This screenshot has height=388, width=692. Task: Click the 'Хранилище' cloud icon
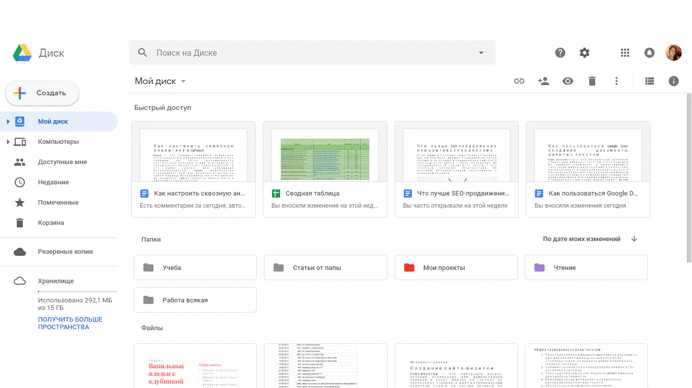[x=20, y=281]
